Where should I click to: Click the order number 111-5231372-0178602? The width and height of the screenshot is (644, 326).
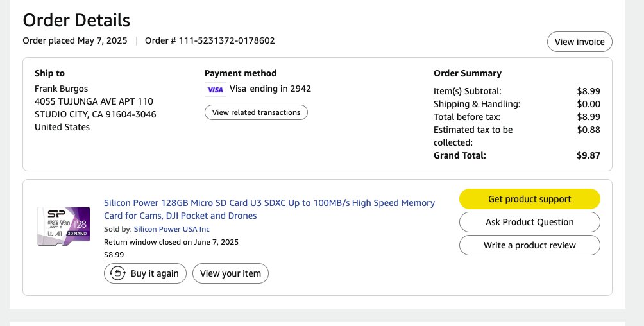pyautogui.click(x=210, y=40)
